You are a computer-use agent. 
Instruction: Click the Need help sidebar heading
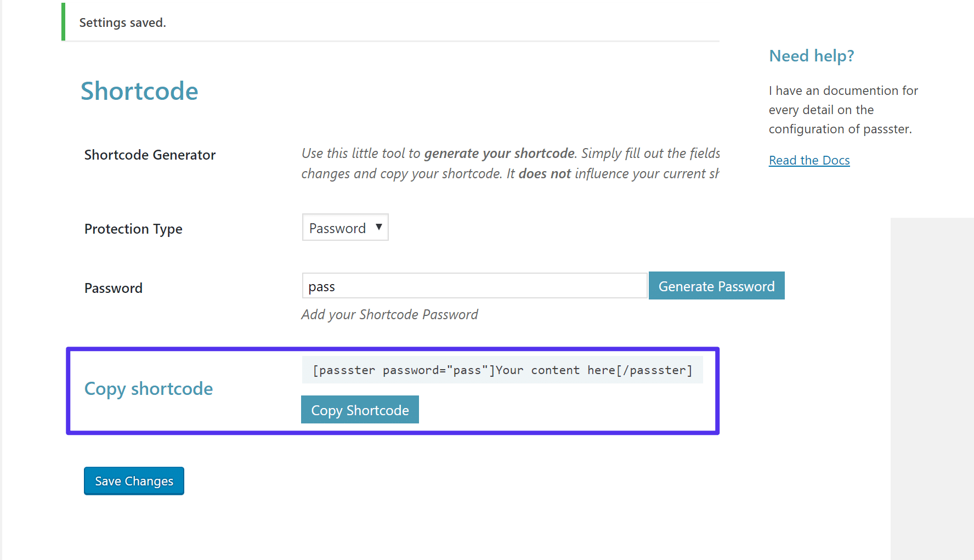pyautogui.click(x=811, y=55)
